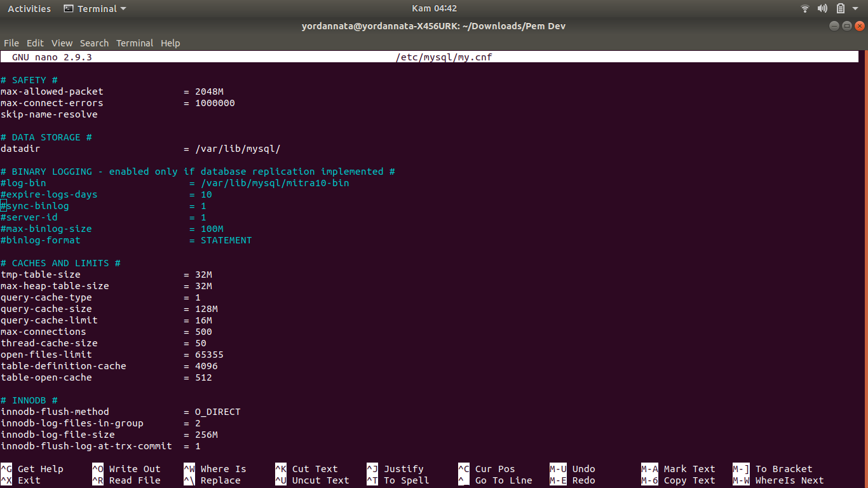Maximize the terminal window
Screen dimensions: 868x488
pos(846,26)
